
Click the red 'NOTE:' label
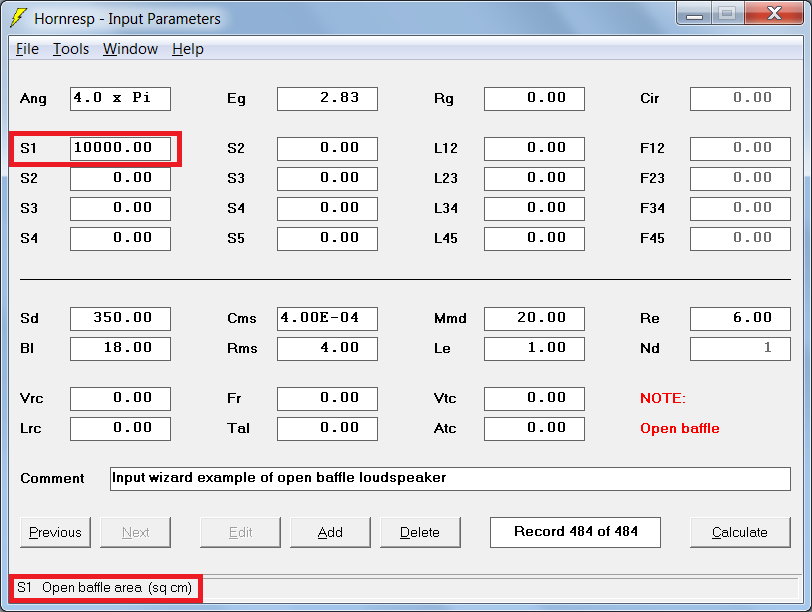663,398
